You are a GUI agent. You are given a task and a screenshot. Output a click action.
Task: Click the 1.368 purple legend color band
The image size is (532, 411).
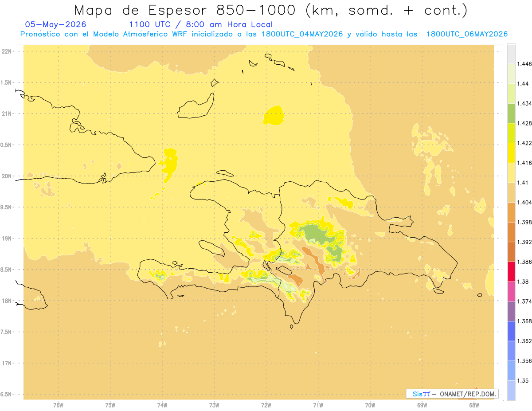(511, 311)
